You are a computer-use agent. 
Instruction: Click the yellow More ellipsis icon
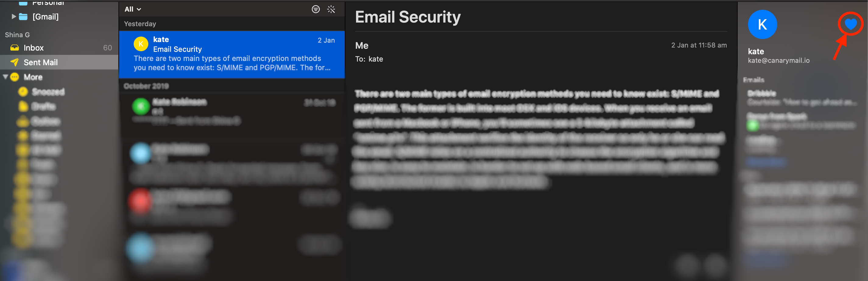click(15, 77)
